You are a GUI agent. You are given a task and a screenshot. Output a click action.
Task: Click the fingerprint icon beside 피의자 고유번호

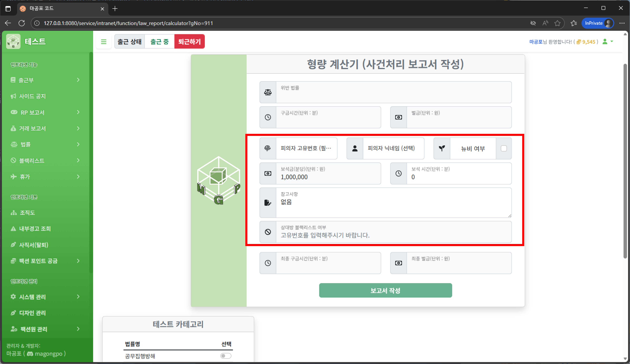pyautogui.click(x=268, y=148)
